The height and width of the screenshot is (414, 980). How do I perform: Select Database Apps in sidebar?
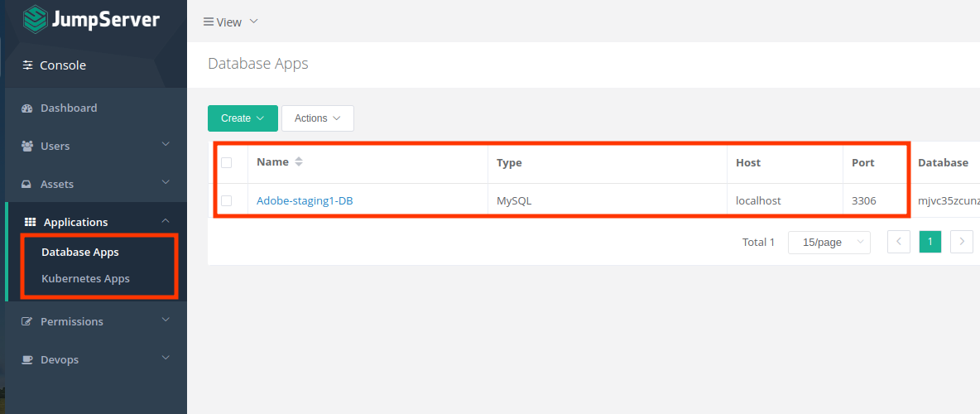click(80, 253)
